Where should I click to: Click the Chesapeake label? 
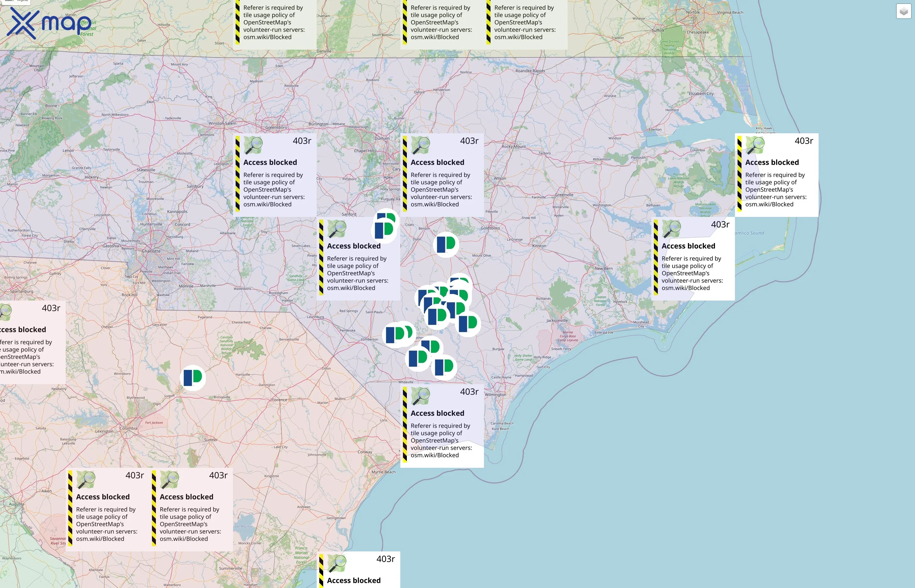[698, 32]
